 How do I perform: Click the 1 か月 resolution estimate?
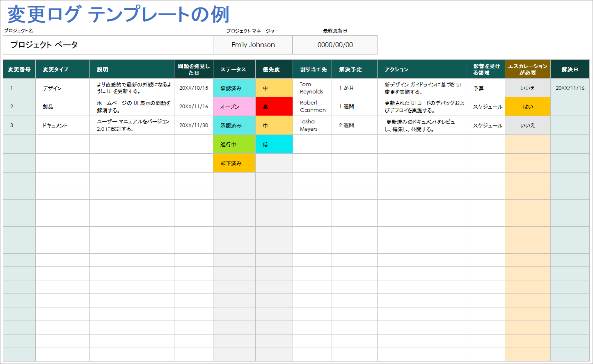click(x=355, y=88)
